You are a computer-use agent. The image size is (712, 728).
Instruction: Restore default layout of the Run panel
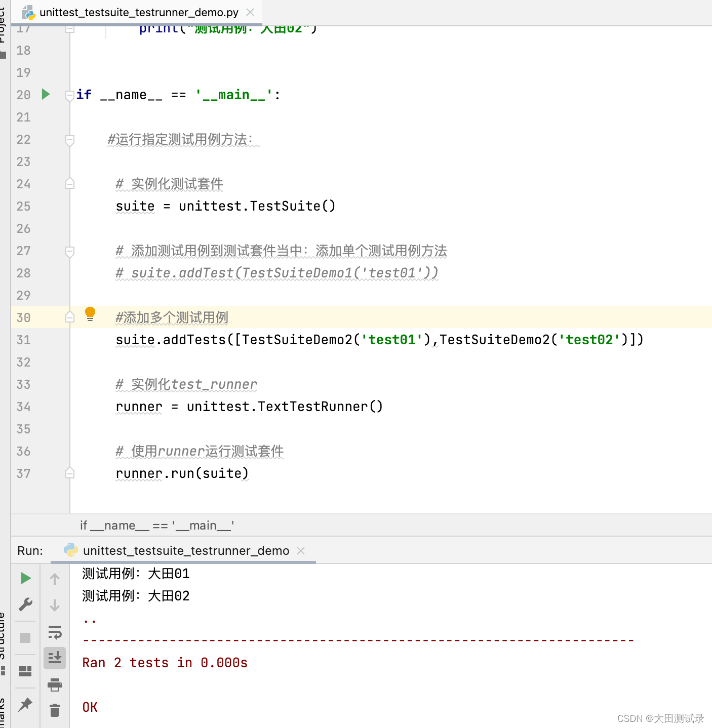pos(25,671)
